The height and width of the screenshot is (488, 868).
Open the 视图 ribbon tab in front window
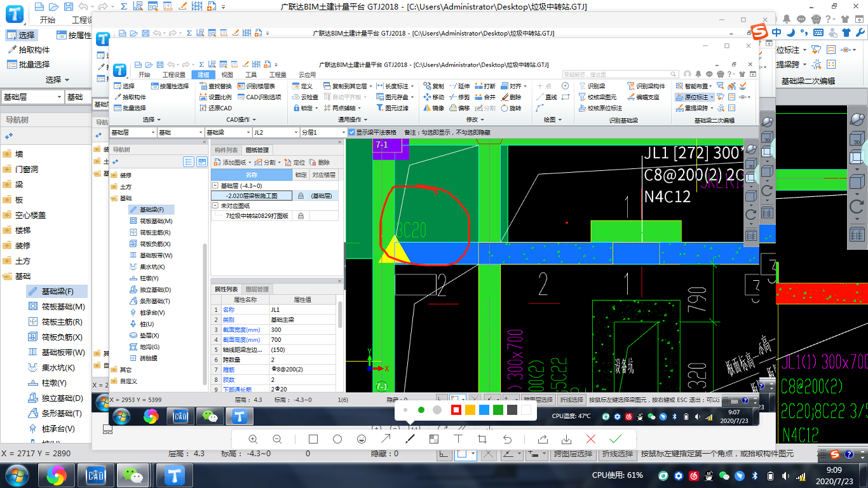click(x=227, y=74)
